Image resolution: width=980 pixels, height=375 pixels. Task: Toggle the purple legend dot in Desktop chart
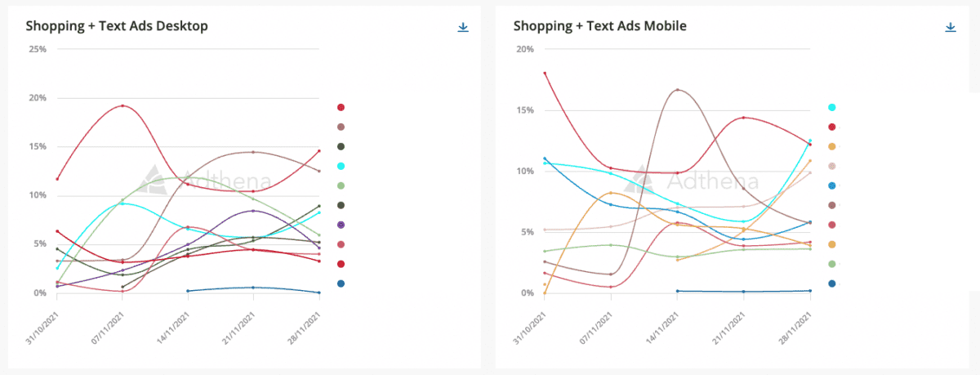click(x=341, y=225)
